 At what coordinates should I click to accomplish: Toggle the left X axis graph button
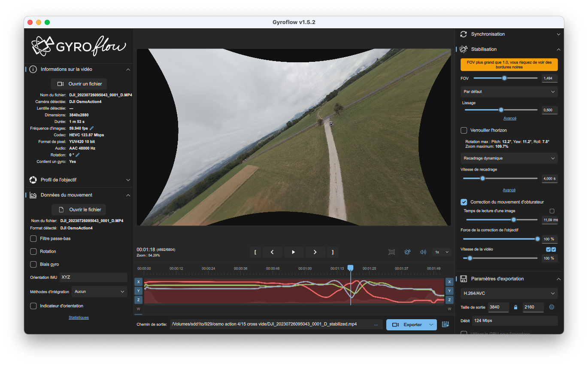click(139, 282)
